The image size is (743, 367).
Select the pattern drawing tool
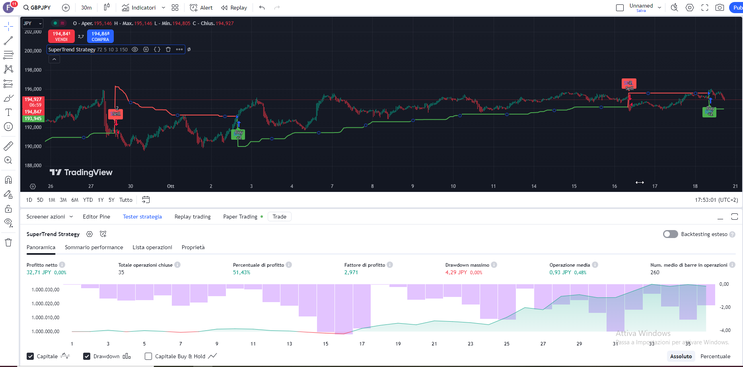8,69
